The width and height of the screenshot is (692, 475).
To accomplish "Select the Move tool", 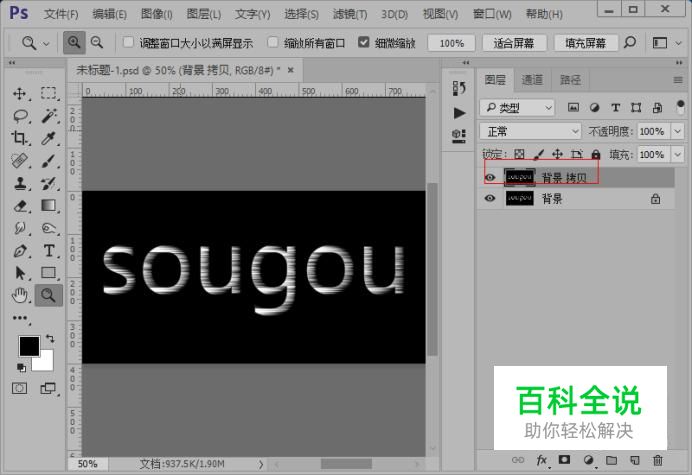I will [x=19, y=94].
